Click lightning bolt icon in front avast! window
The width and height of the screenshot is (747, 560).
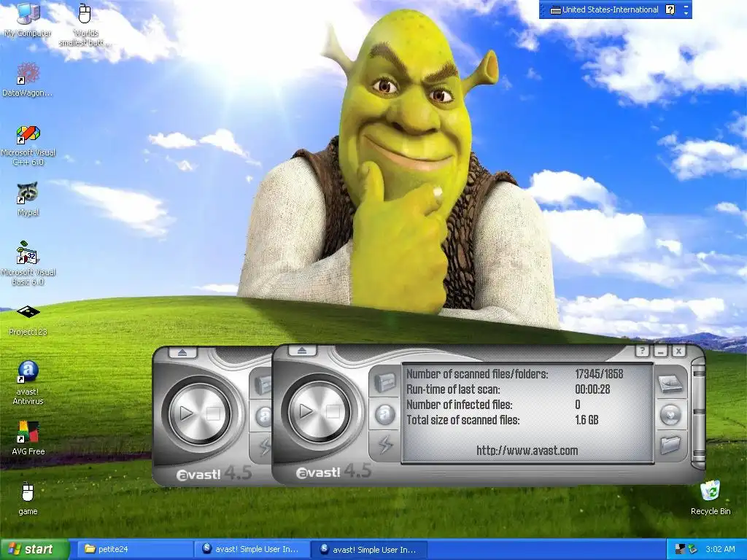click(385, 445)
